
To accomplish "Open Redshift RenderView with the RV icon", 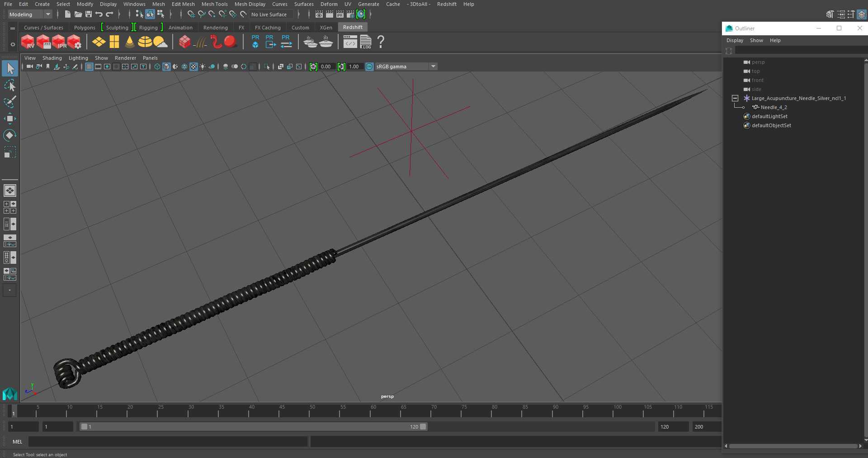I will point(28,42).
